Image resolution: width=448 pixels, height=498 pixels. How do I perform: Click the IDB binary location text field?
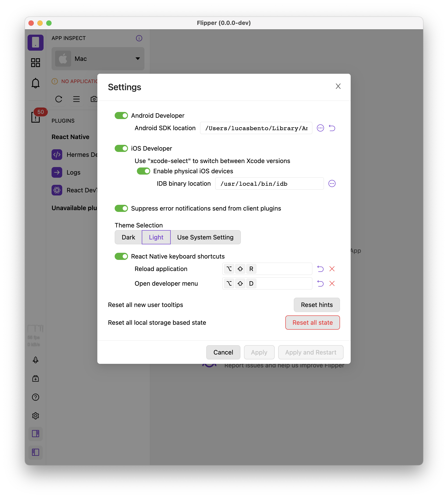pyautogui.click(x=269, y=183)
